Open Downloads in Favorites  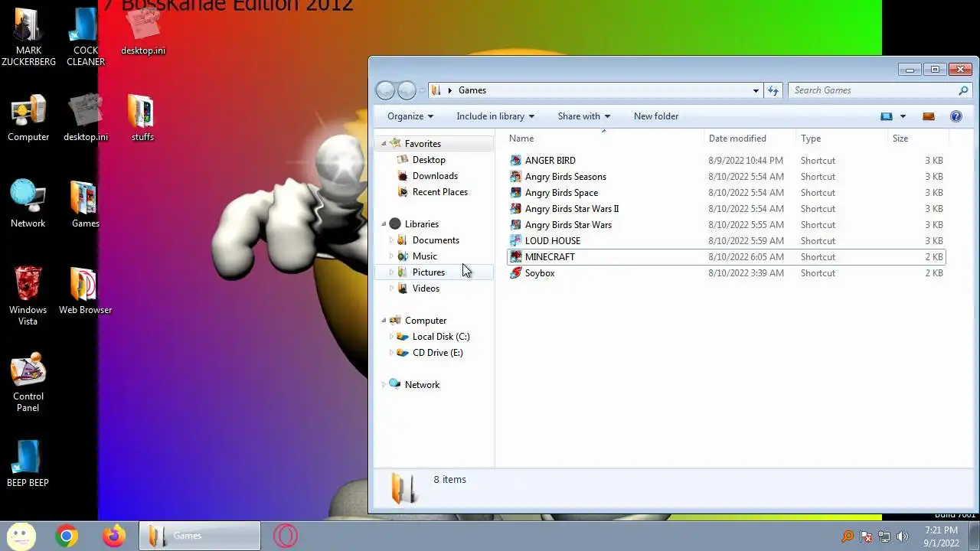coord(435,176)
